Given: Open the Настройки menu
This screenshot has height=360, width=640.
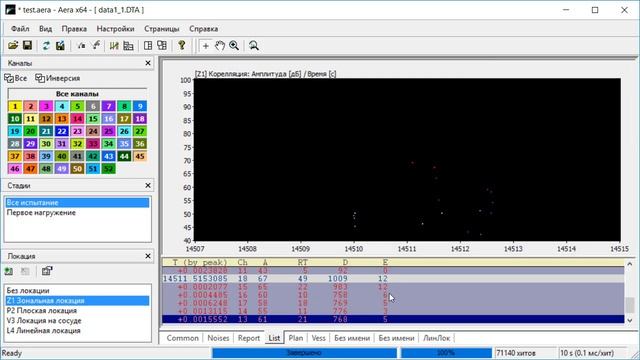Looking at the screenshot, I should pos(115,29).
